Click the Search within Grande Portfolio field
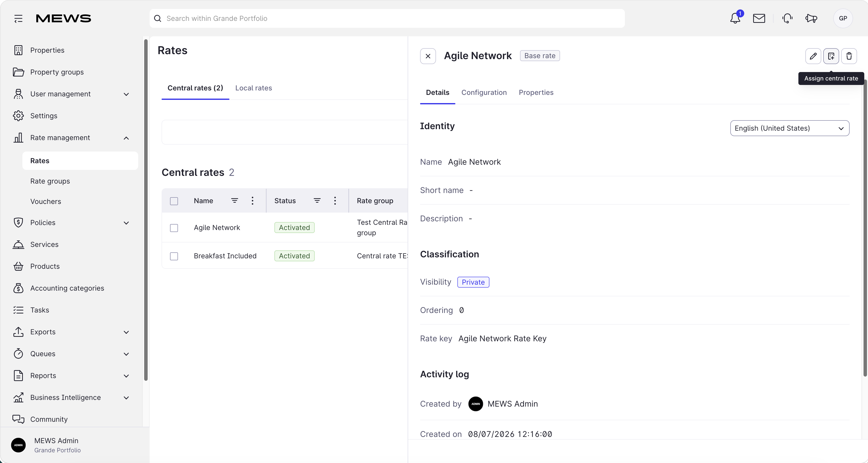 click(387, 19)
